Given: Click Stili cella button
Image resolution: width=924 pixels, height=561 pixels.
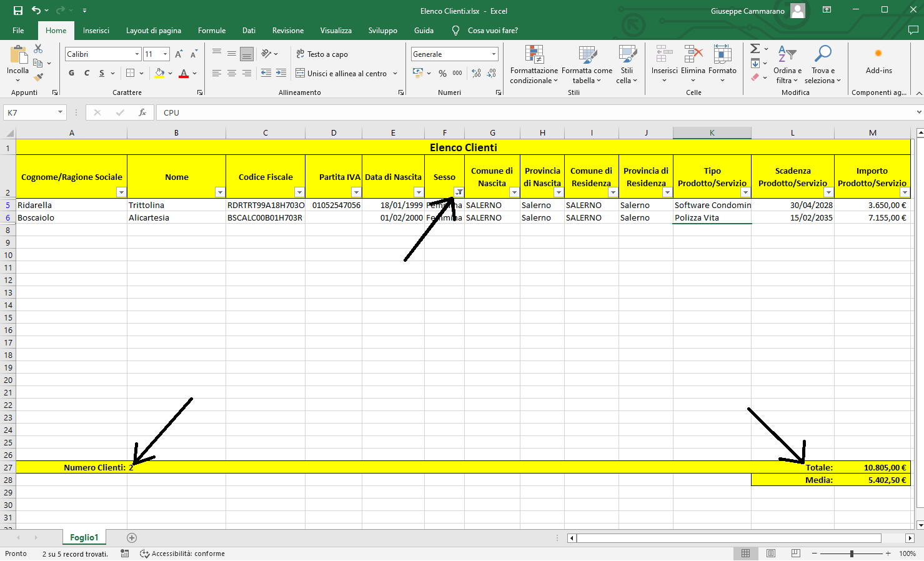Looking at the screenshot, I should click(x=627, y=65).
